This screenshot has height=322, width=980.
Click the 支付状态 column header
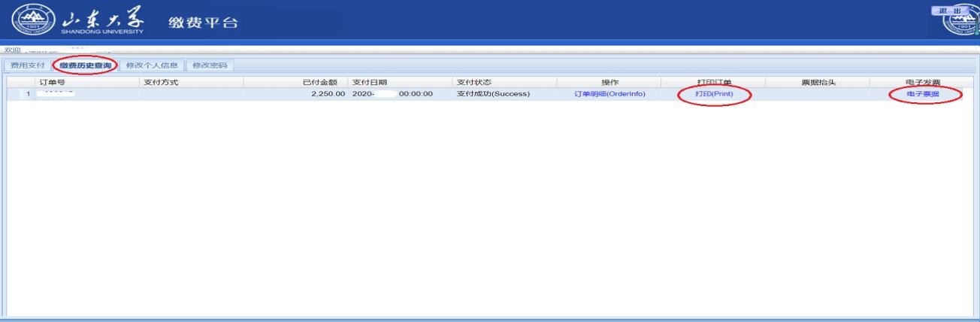click(x=505, y=82)
